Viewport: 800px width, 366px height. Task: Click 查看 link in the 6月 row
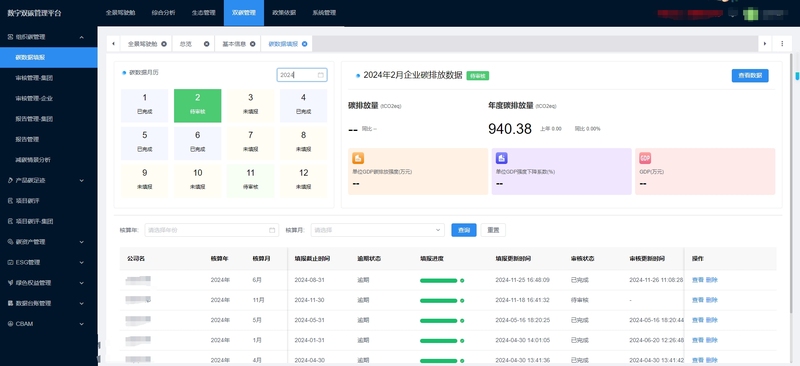coord(697,280)
